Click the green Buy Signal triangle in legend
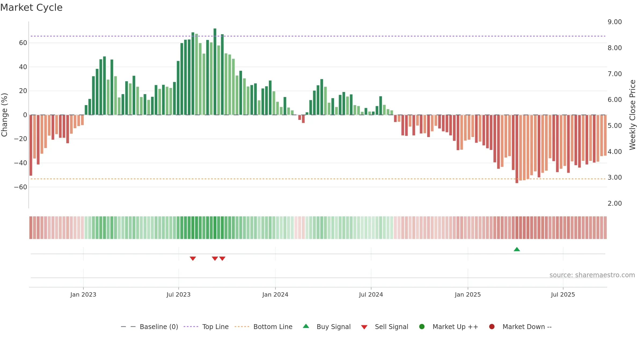 306,326
